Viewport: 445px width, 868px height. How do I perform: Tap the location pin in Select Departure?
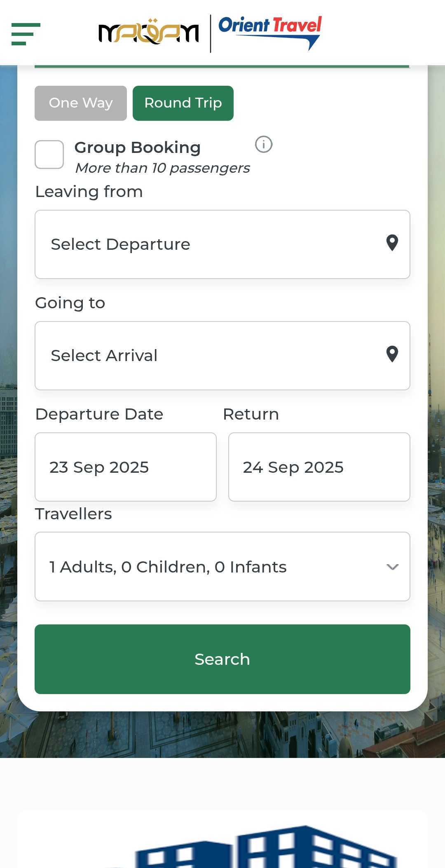[x=392, y=243]
